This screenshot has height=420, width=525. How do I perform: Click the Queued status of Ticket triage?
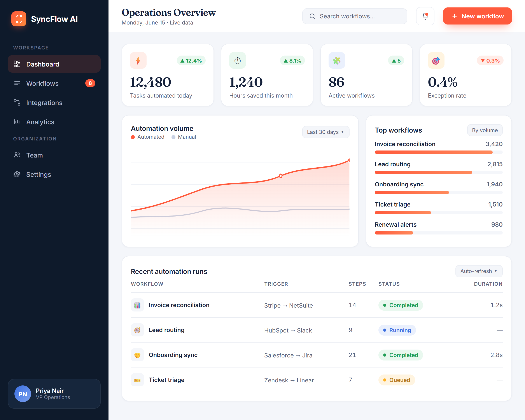pyautogui.click(x=396, y=380)
